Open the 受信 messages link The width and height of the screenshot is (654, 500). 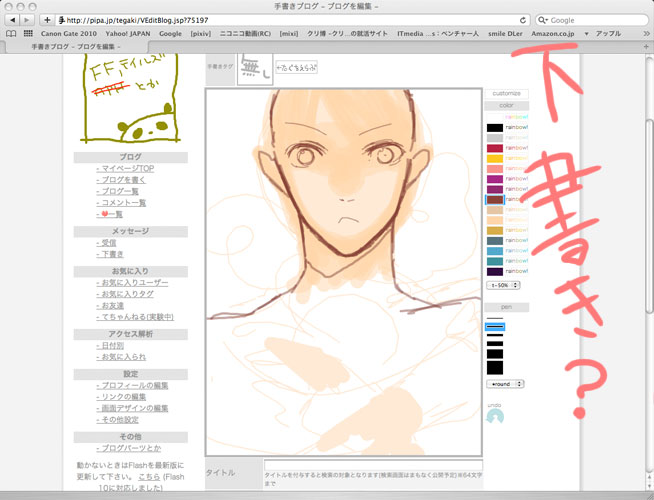pyautogui.click(x=106, y=243)
